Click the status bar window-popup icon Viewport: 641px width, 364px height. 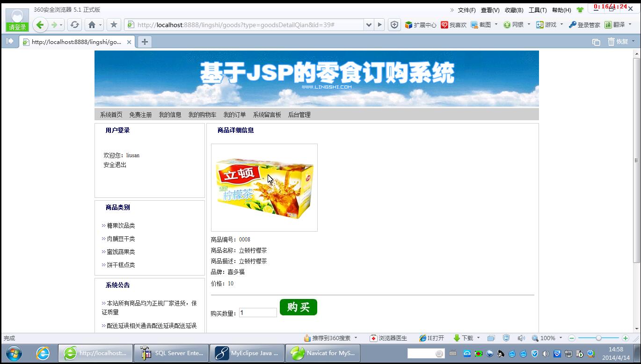coord(491,338)
